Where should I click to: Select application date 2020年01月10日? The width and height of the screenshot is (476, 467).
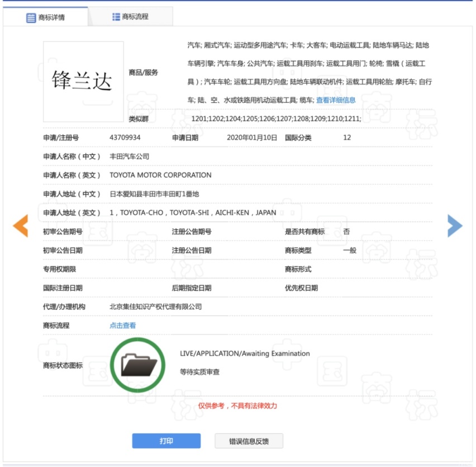[252, 138]
